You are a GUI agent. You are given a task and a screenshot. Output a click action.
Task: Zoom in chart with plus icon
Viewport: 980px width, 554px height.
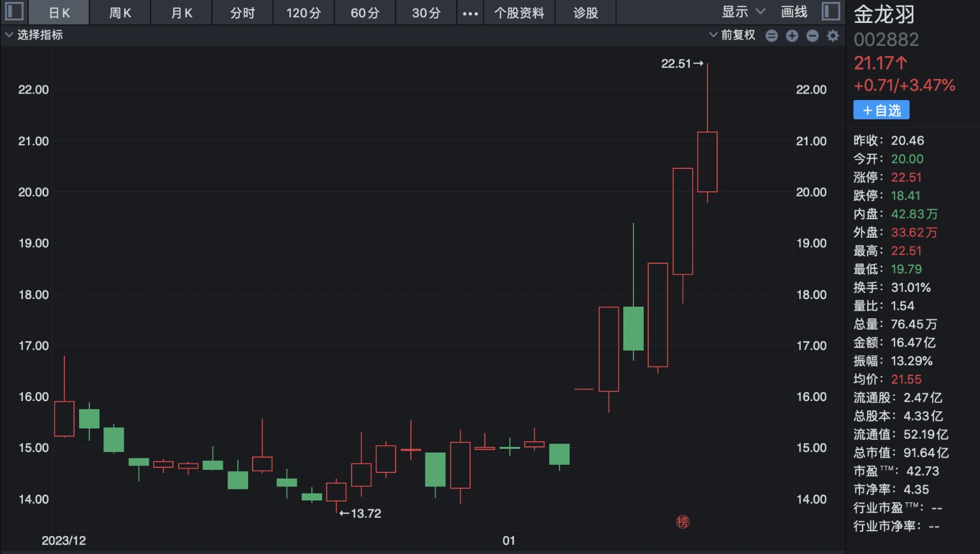click(x=792, y=36)
